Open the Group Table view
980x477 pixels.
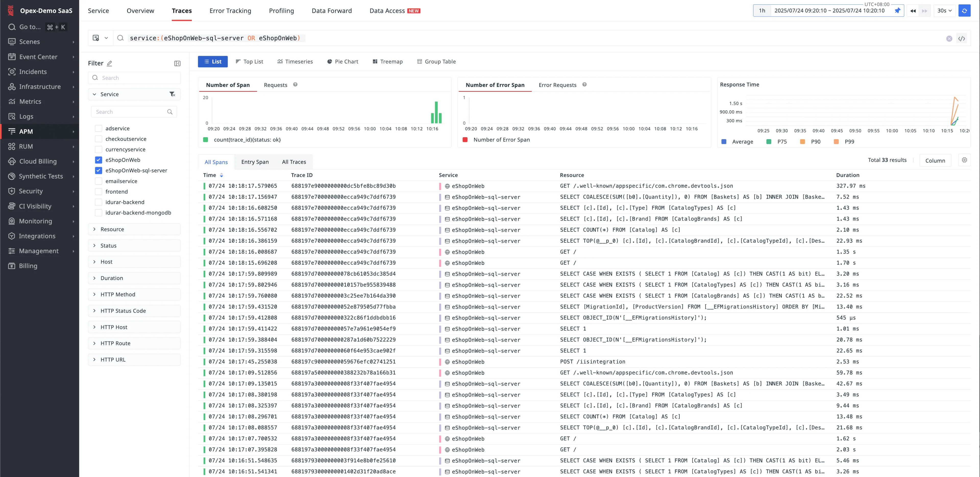436,62
